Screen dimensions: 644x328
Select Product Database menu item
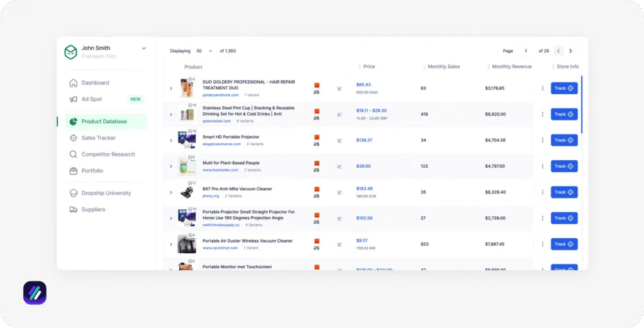(106, 121)
